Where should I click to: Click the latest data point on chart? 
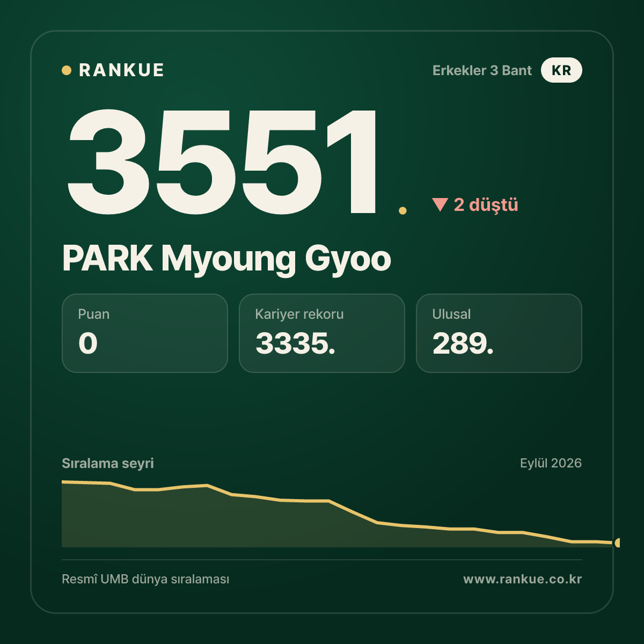pyautogui.click(x=617, y=543)
